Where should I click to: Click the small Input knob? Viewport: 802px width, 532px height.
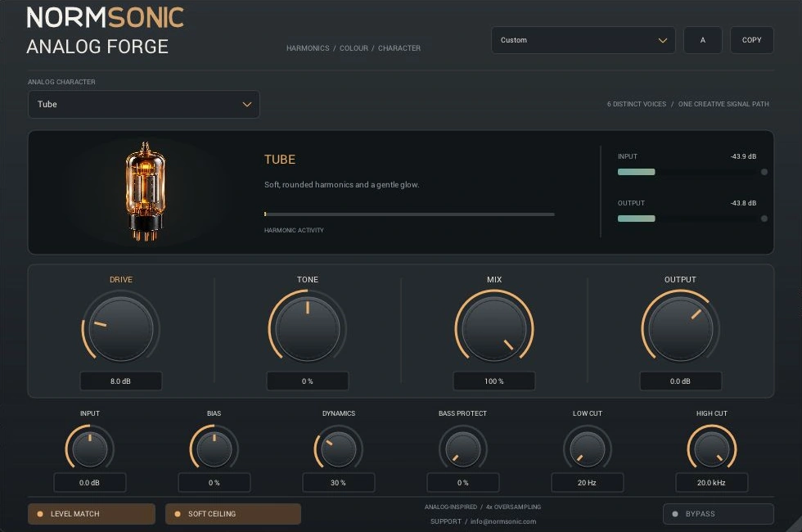coord(89,449)
